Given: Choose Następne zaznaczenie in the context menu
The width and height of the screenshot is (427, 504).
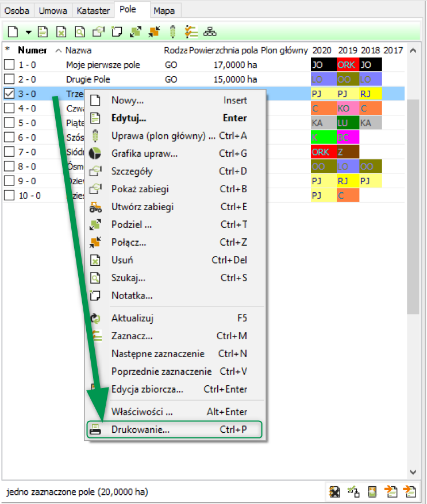Looking at the screenshot, I should tap(175, 354).
